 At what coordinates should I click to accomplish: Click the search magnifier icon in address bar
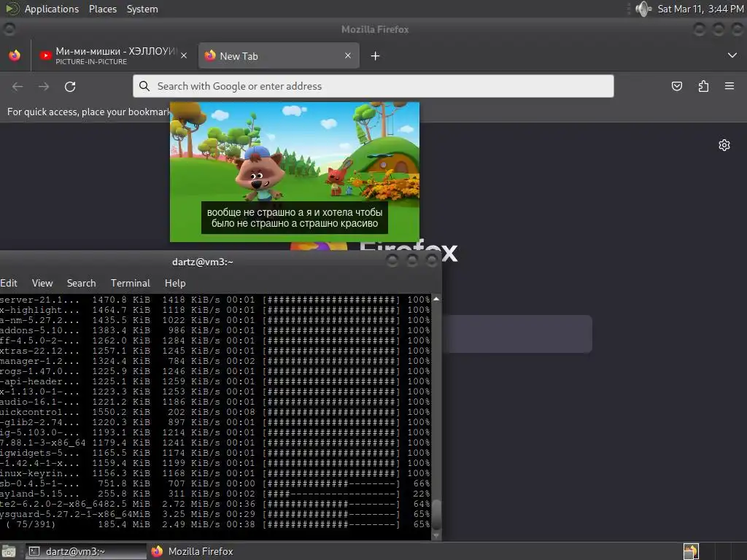144,86
